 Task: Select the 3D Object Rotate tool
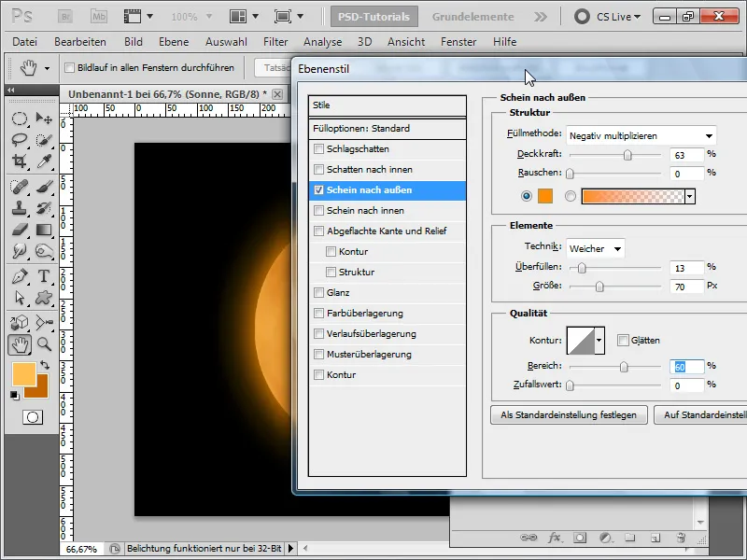tap(19, 323)
